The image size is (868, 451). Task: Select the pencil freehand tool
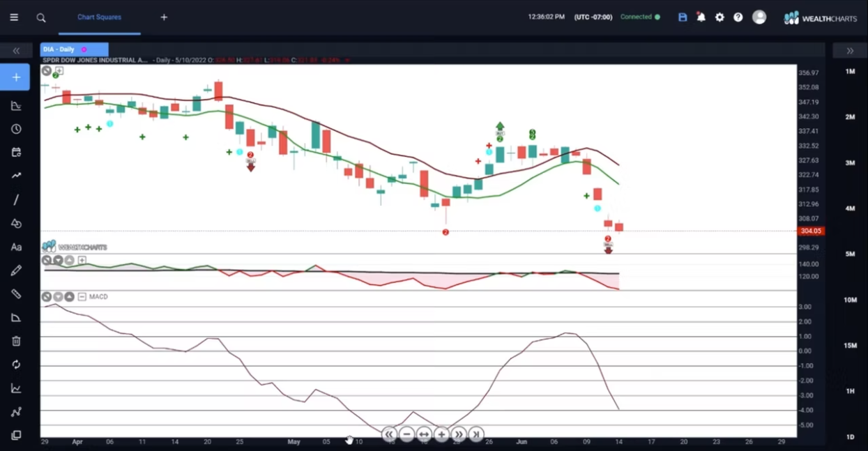pos(16,270)
